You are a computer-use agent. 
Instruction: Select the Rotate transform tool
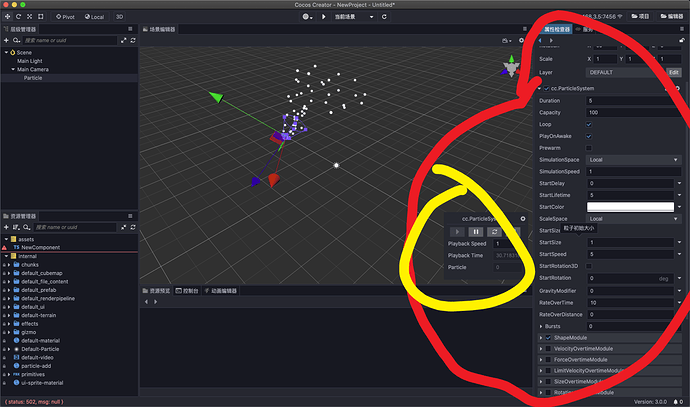coord(18,17)
